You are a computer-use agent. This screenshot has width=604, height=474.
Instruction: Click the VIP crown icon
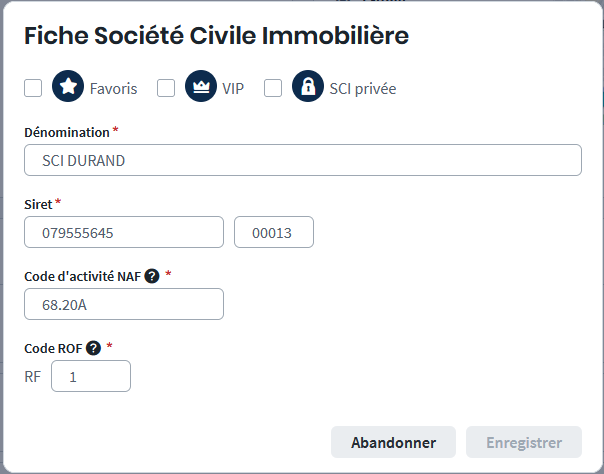click(201, 88)
